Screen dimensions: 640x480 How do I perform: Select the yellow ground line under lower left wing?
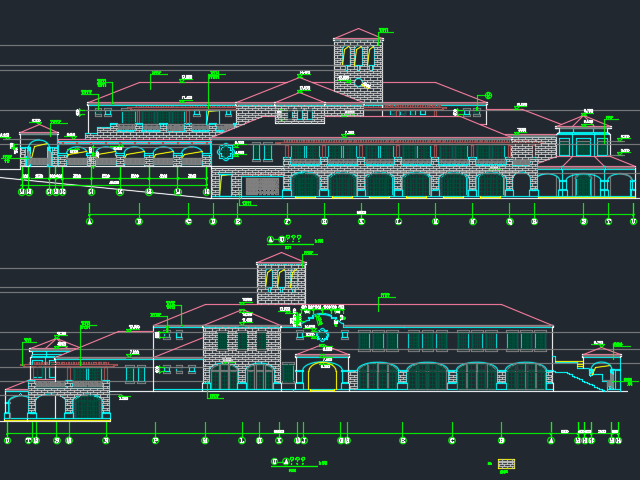pyautogui.click(x=58, y=421)
